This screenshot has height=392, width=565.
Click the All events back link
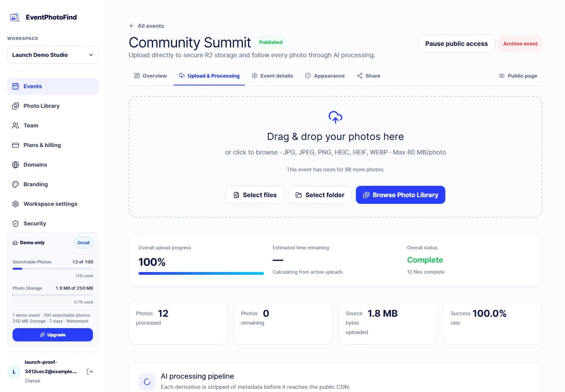click(147, 26)
